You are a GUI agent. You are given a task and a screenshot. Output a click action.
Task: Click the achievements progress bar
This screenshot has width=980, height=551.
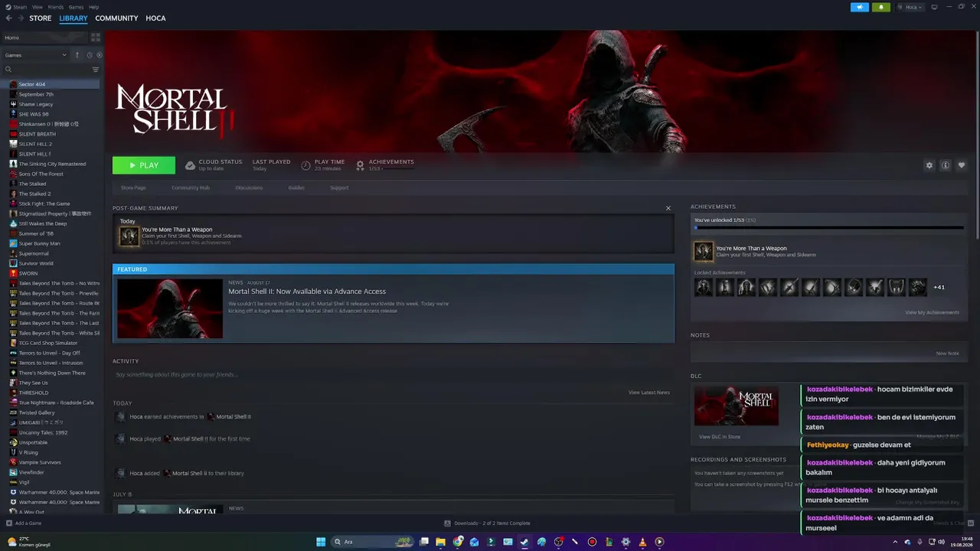click(828, 227)
